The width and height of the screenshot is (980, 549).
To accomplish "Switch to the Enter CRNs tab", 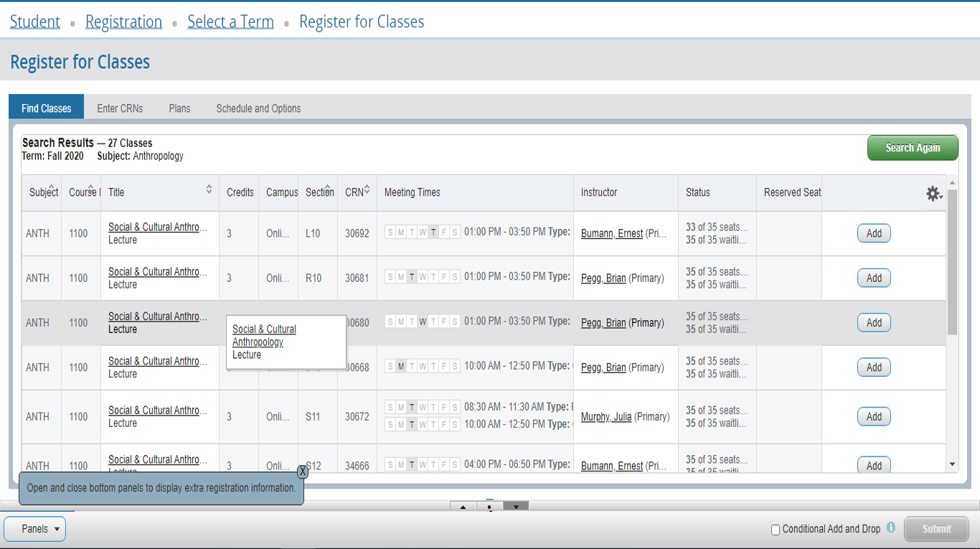I will 120,108.
